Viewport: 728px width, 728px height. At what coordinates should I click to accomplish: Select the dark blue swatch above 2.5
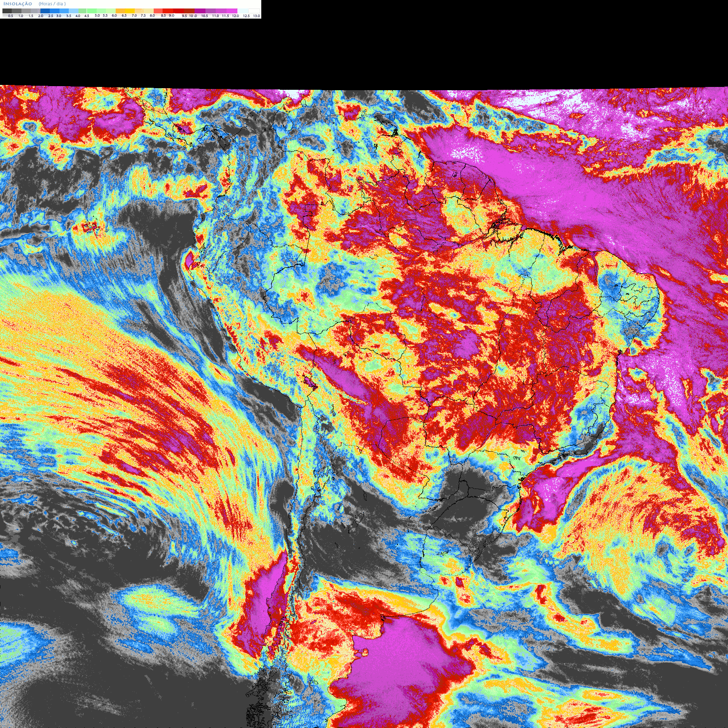45,11
